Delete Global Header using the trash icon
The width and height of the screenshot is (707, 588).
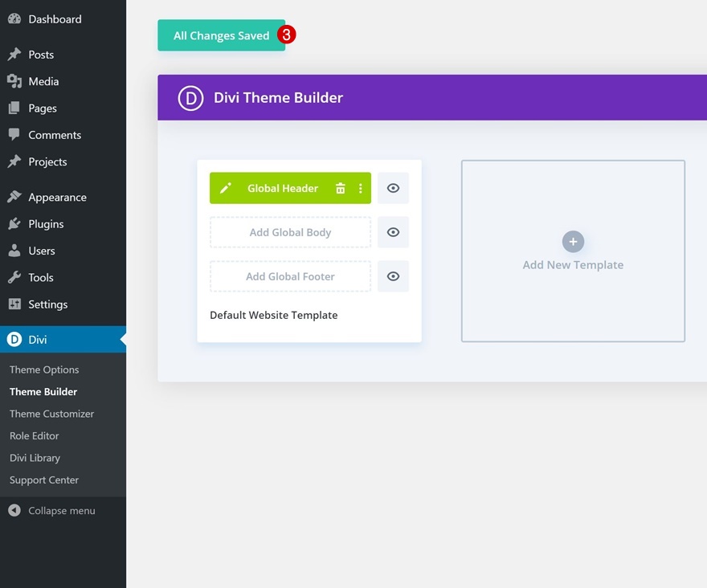(341, 188)
